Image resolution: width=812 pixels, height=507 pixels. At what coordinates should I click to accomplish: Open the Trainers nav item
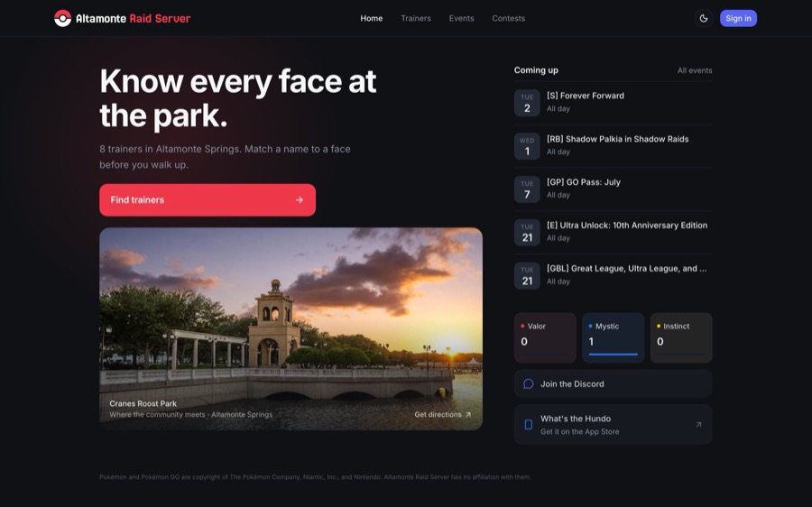[x=416, y=18]
